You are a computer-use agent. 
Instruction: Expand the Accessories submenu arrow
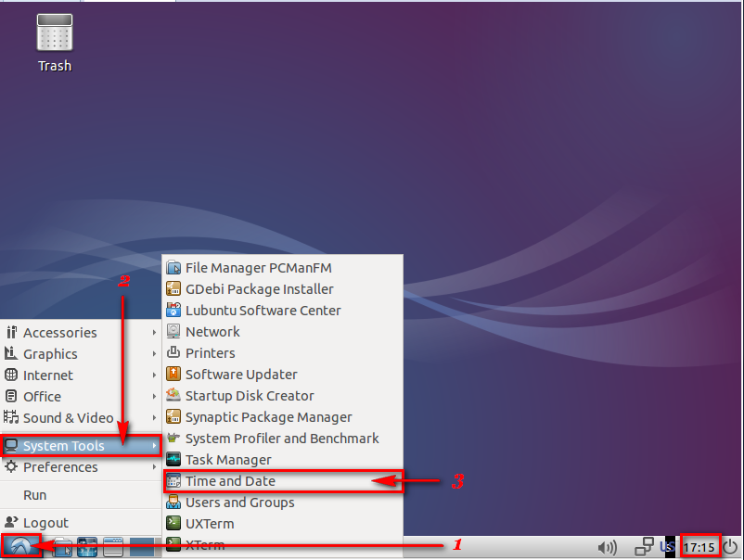[154, 333]
